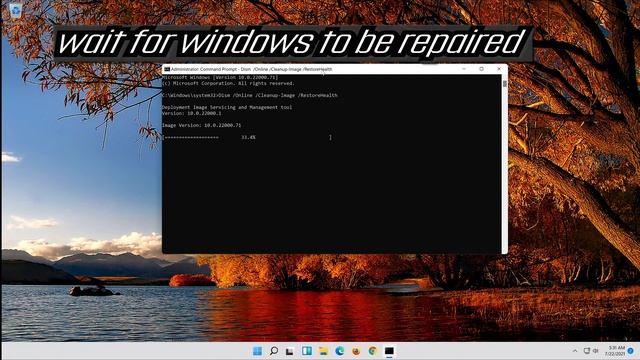Click the DISM progress percentage text
640x360 pixels.
point(248,138)
